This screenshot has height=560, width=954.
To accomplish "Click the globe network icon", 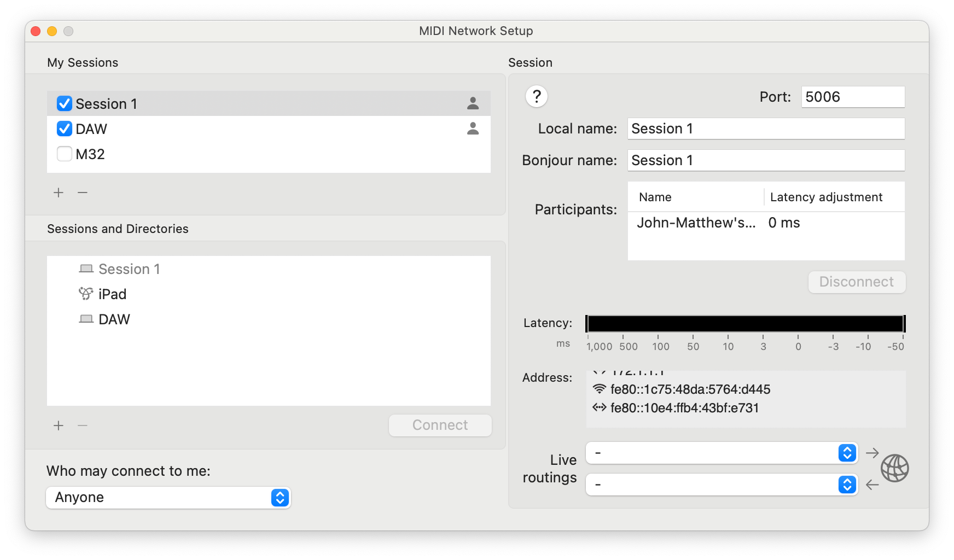I will (x=895, y=468).
